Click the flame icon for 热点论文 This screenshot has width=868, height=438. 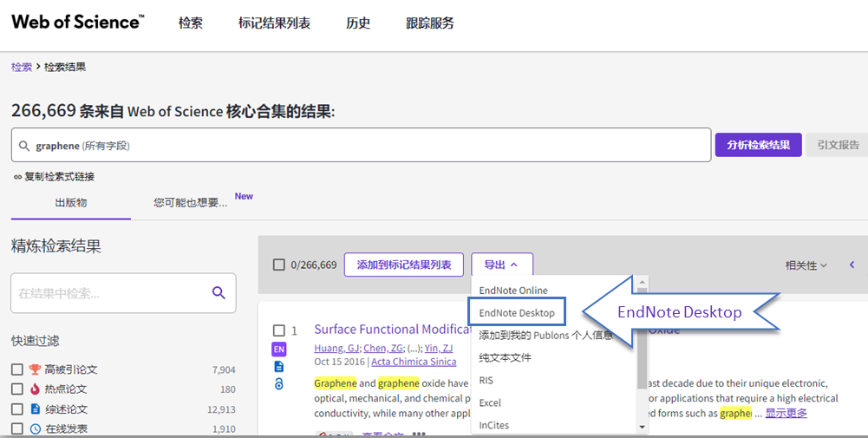(x=35, y=389)
